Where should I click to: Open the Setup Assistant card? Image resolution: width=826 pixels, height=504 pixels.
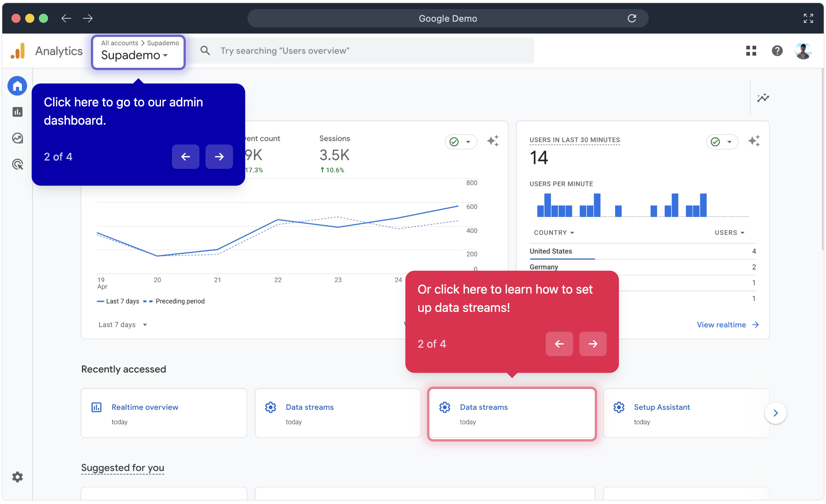point(686,413)
